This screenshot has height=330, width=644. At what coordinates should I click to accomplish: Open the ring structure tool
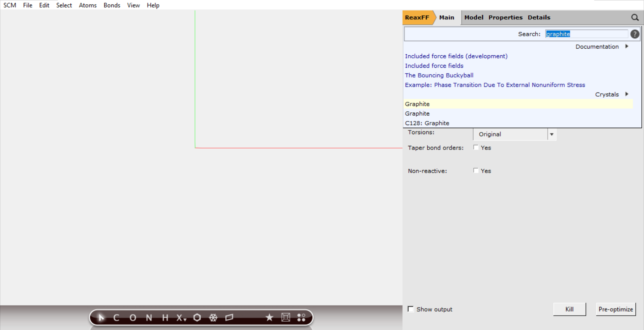tap(197, 318)
